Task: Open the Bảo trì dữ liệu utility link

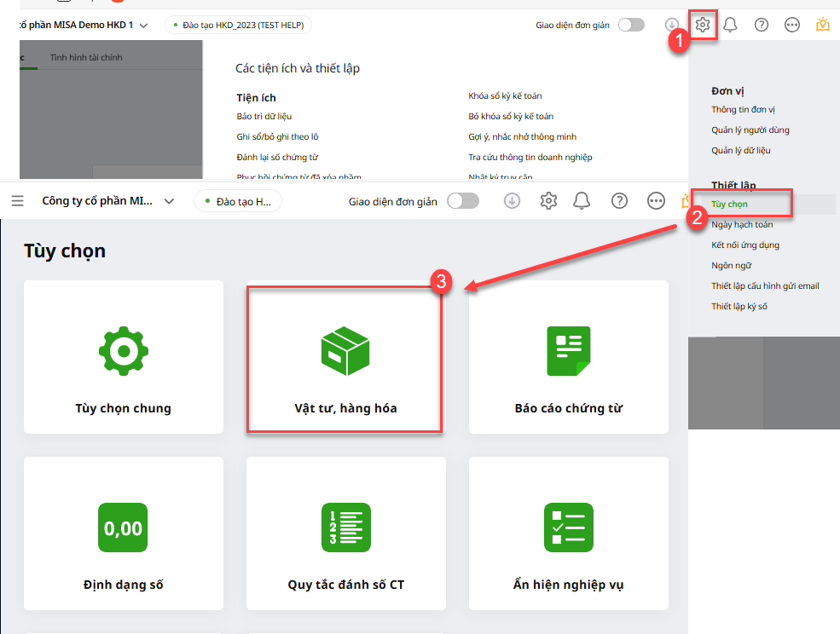Action: 264,116
